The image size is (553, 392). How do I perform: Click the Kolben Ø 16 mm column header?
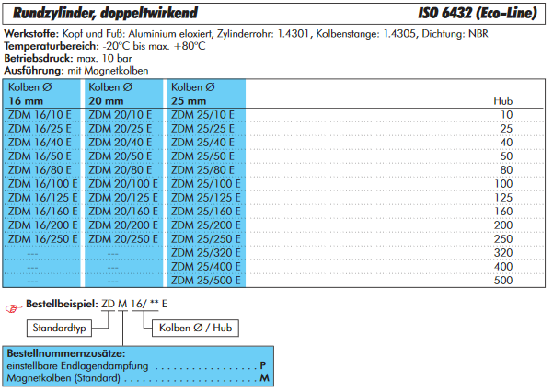tap(41, 93)
